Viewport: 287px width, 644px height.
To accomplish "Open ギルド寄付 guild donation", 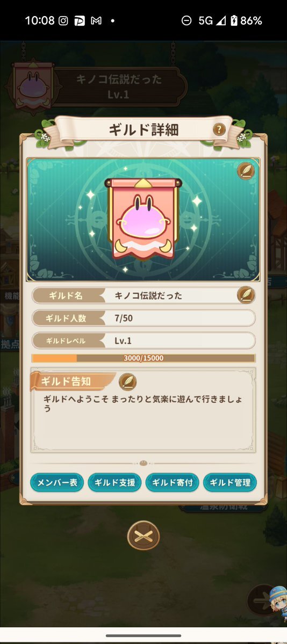I will [173, 482].
